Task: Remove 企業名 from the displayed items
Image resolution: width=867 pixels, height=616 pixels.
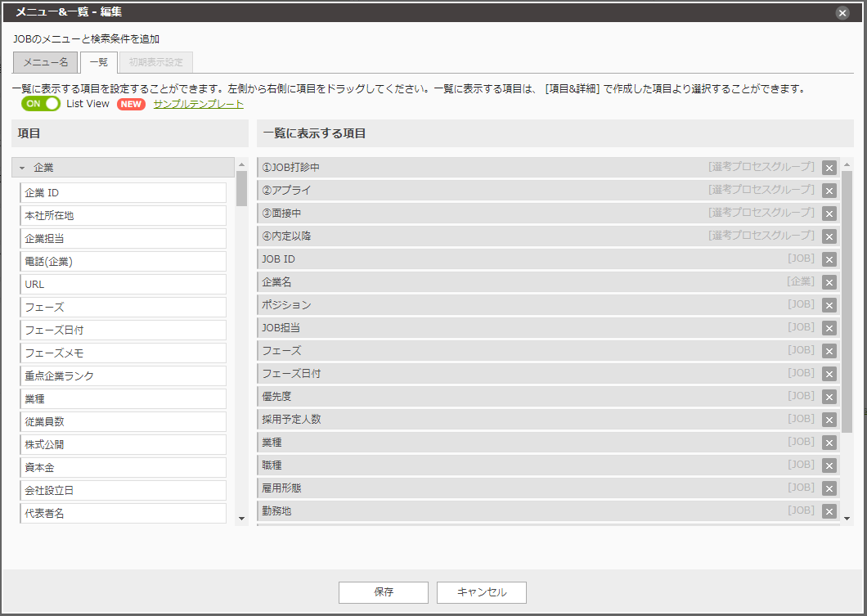Action: [829, 281]
